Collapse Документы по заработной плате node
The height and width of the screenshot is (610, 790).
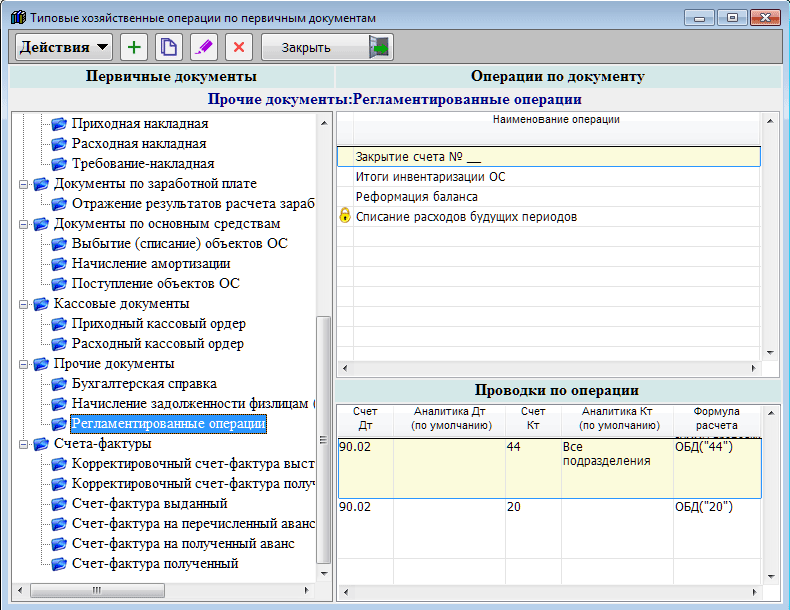(x=23, y=184)
